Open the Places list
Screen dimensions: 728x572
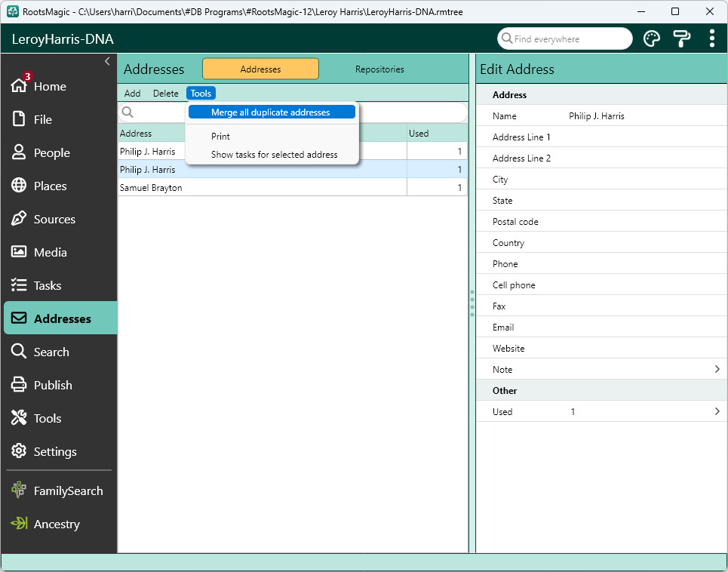pyautogui.click(x=60, y=186)
